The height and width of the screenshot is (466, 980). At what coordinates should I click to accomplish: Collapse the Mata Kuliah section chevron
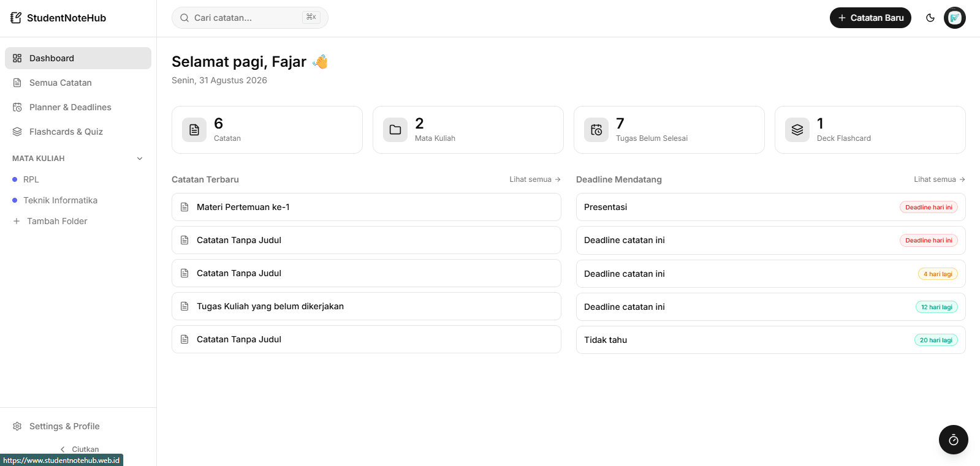(x=140, y=159)
